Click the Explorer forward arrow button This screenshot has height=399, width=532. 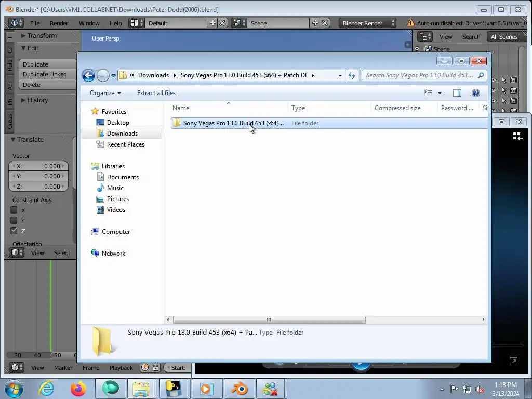(x=103, y=75)
